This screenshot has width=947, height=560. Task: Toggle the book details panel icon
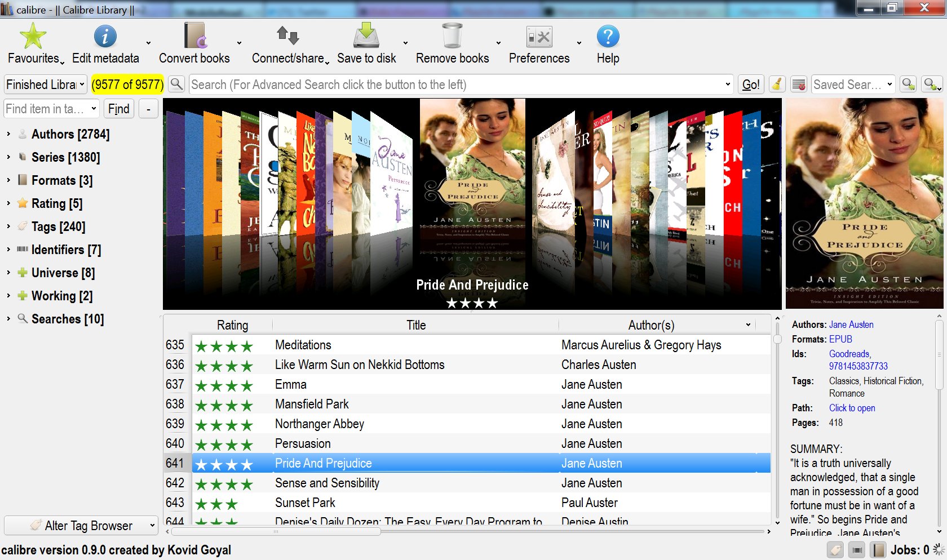[x=878, y=550]
